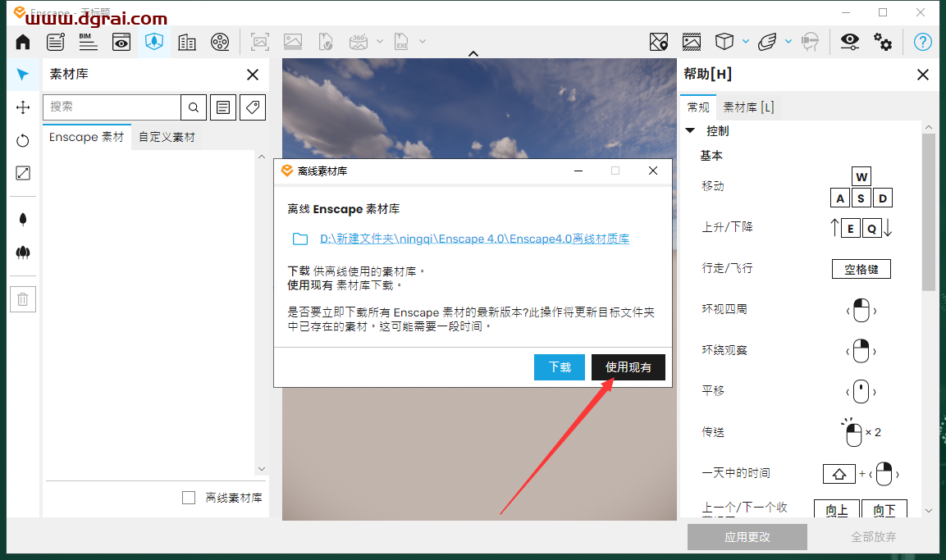The image size is (946, 560).
Task: Click the batch render image icon
Action: [x=293, y=42]
